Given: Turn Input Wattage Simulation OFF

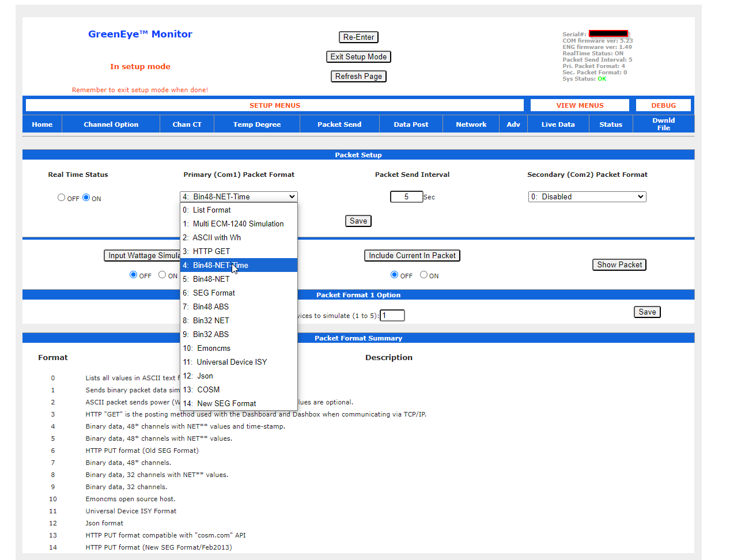Looking at the screenshot, I should pyautogui.click(x=133, y=275).
